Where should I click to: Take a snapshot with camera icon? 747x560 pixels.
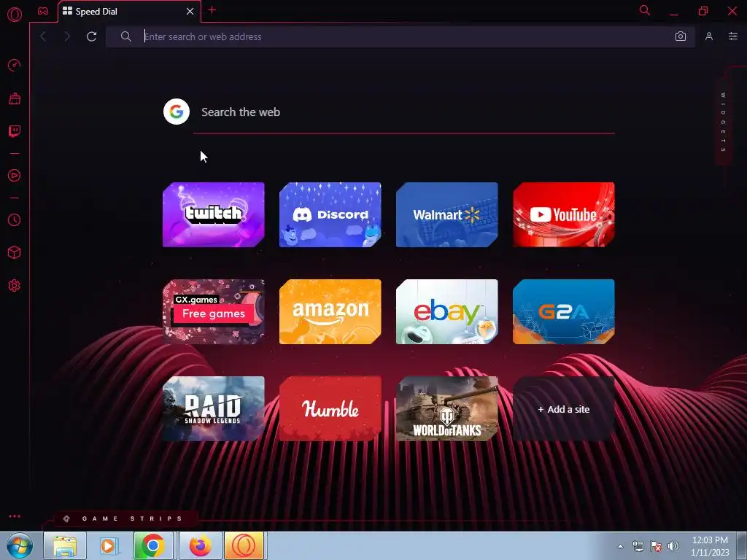tap(681, 36)
